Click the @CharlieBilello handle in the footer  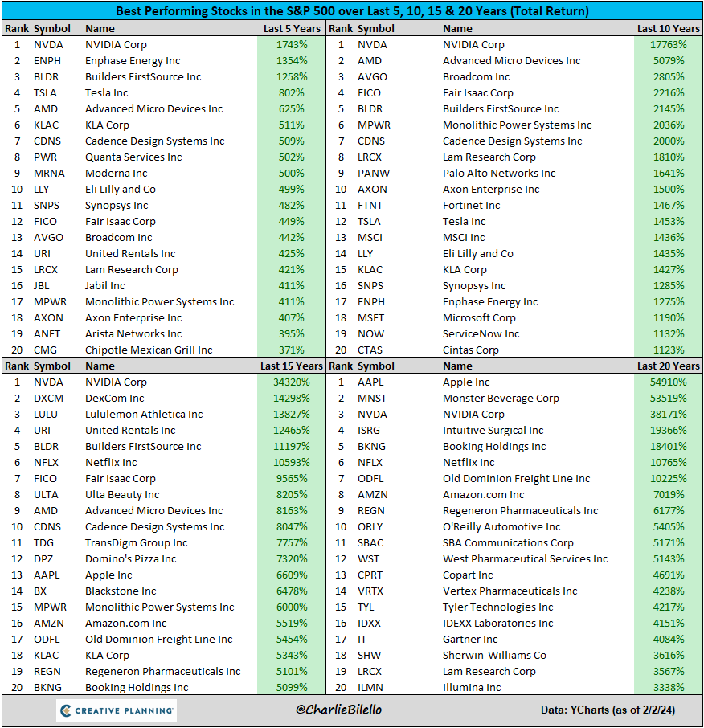point(352,710)
